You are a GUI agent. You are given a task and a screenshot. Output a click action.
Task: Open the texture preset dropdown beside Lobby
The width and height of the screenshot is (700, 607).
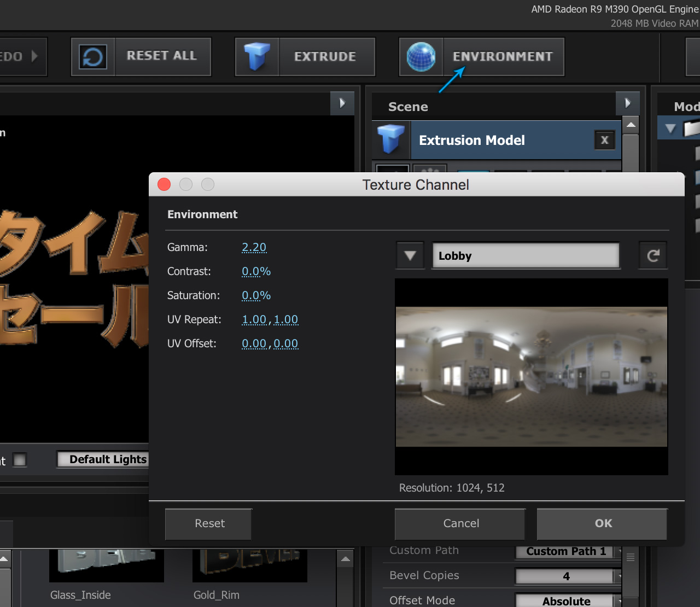(410, 255)
